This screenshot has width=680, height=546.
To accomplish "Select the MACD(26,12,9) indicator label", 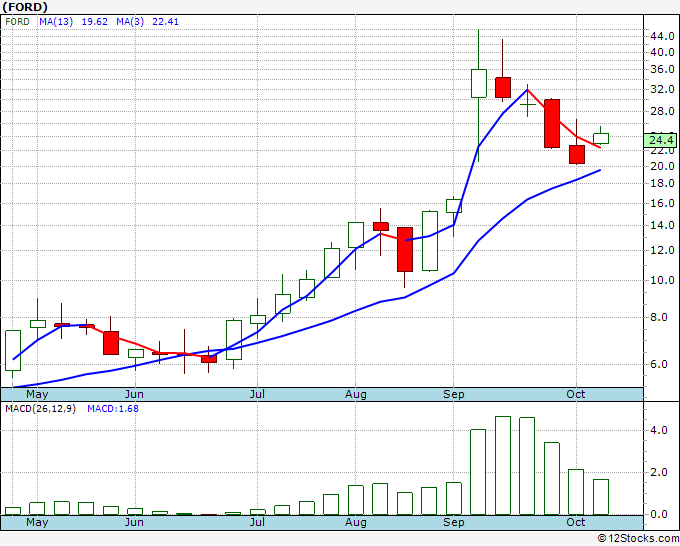I will pos(41,408).
